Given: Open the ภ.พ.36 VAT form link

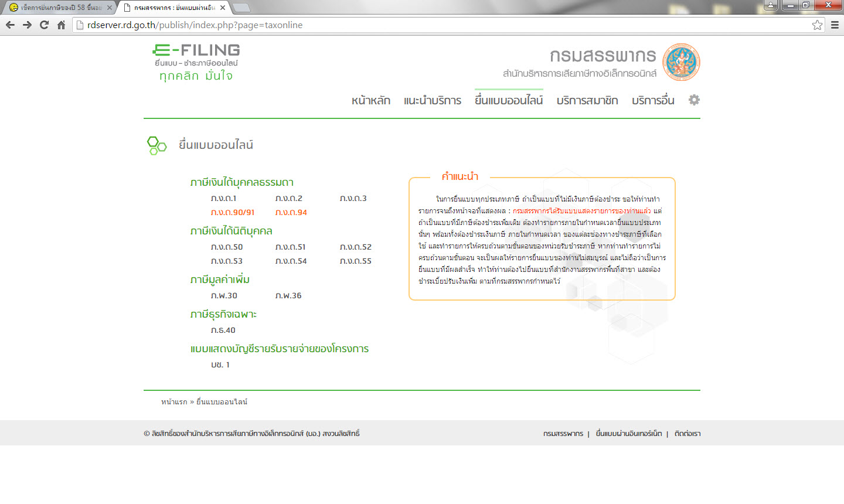Looking at the screenshot, I should pyautogui.click(x=289, y=295).
